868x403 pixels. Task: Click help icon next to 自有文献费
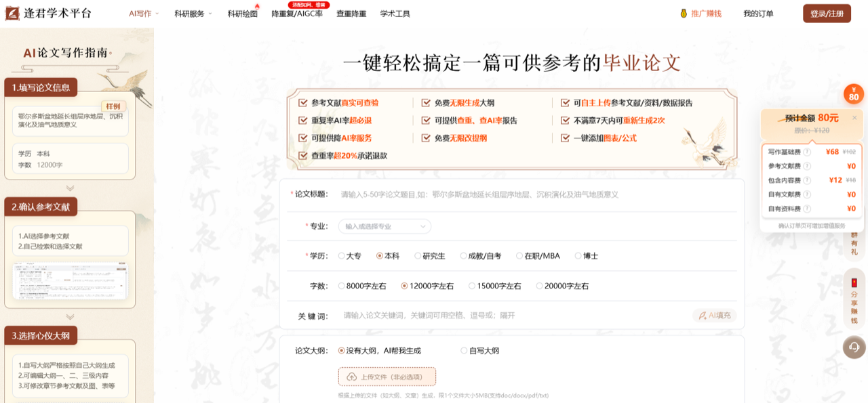tap(808, 194)
